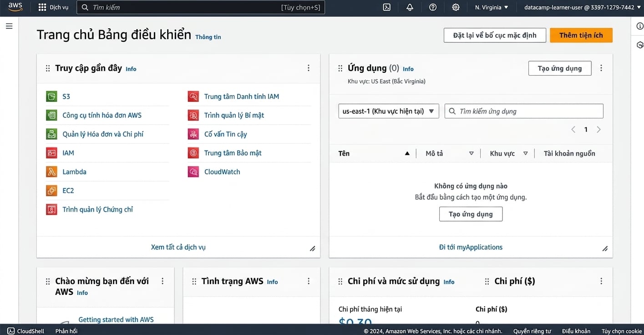This screenshot has width=644, height=335.
Task: Go to the next applications page arrow
Action: 598,130
